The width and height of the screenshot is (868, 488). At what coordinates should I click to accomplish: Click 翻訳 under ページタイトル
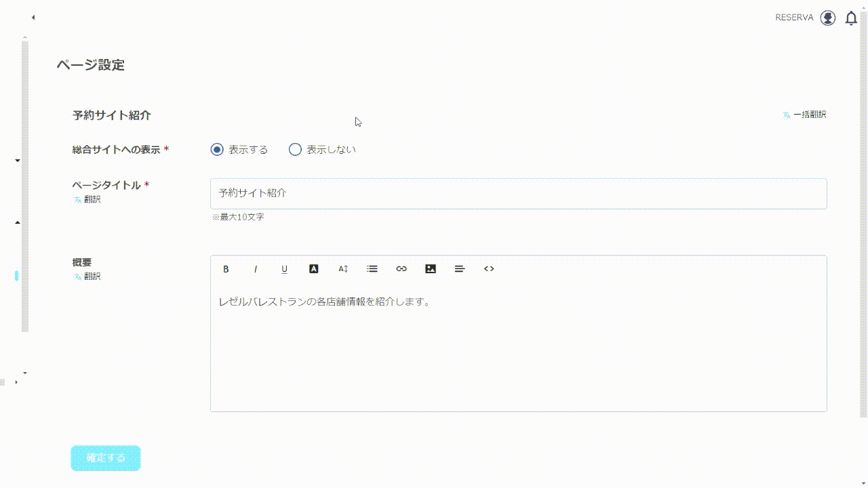tap(87, 199)
